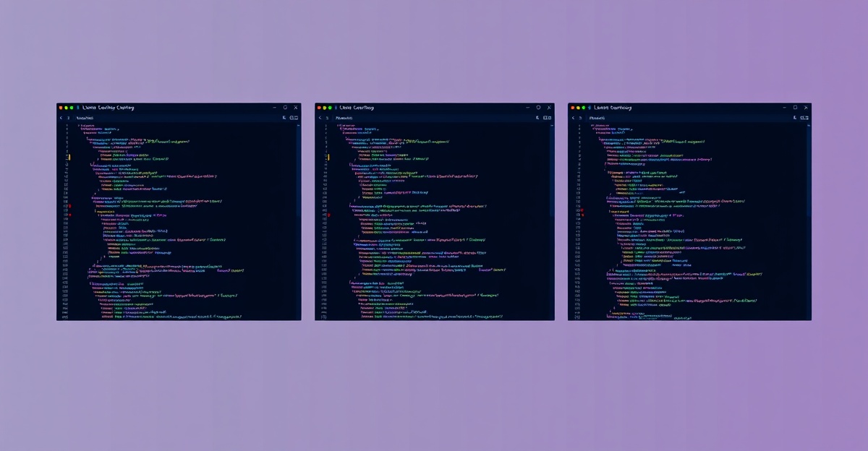
Task: Click the notification icon near the left window's tab bar
Action: tap(283, 116)
